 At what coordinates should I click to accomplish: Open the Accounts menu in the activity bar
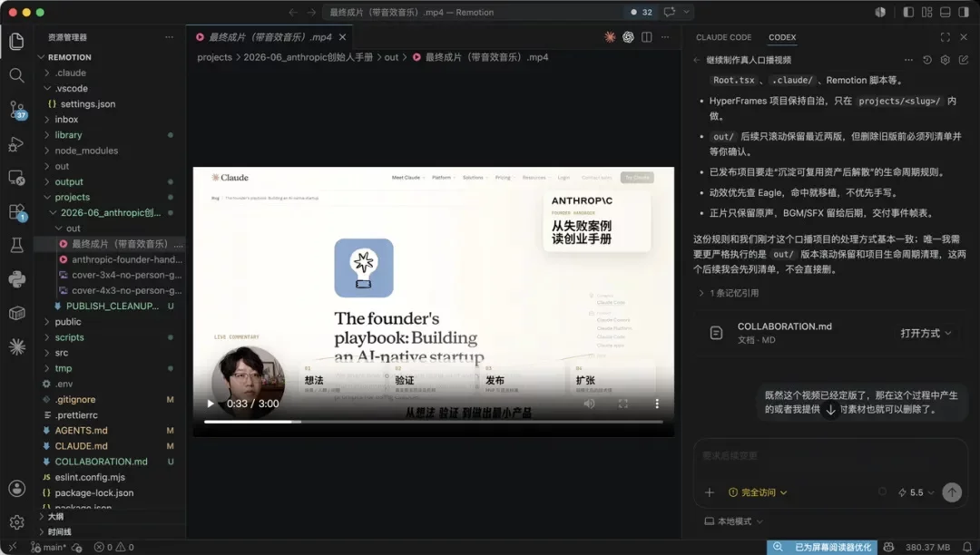(x=17, y=488)
